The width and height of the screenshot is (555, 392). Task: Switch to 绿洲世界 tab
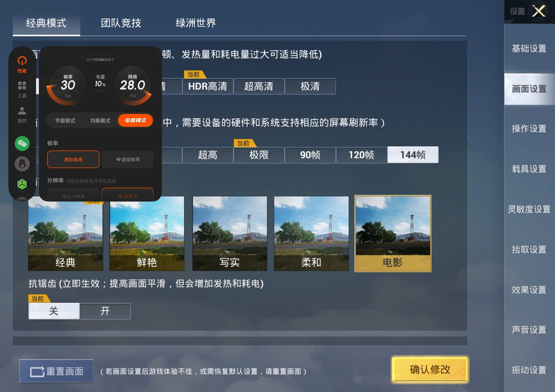pos(196,23)
